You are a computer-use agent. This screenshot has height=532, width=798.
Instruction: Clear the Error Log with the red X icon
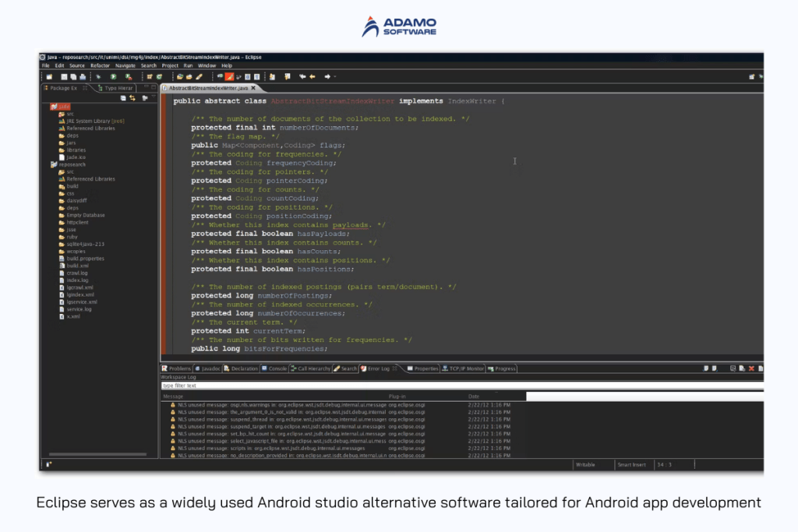click(x=751, y=368)
